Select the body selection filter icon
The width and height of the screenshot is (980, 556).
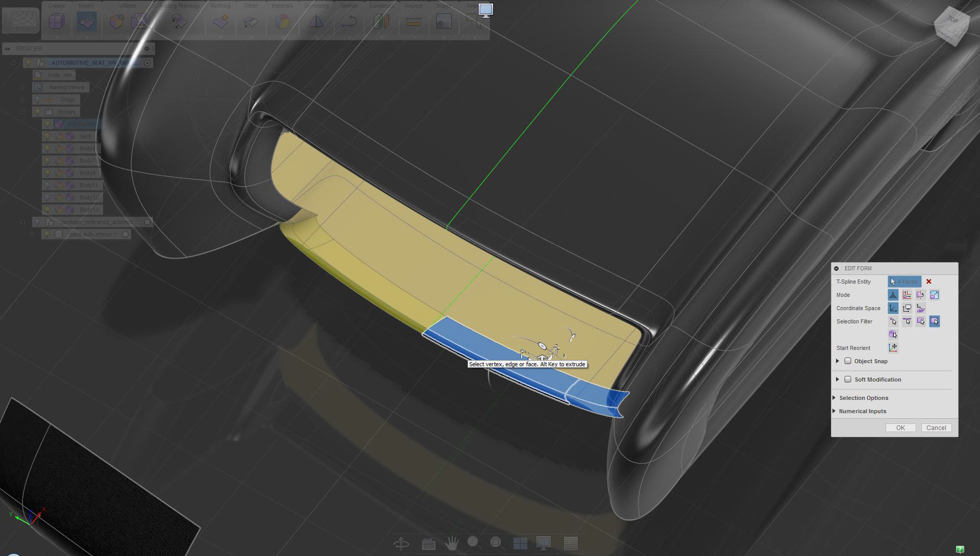(893, 335)
